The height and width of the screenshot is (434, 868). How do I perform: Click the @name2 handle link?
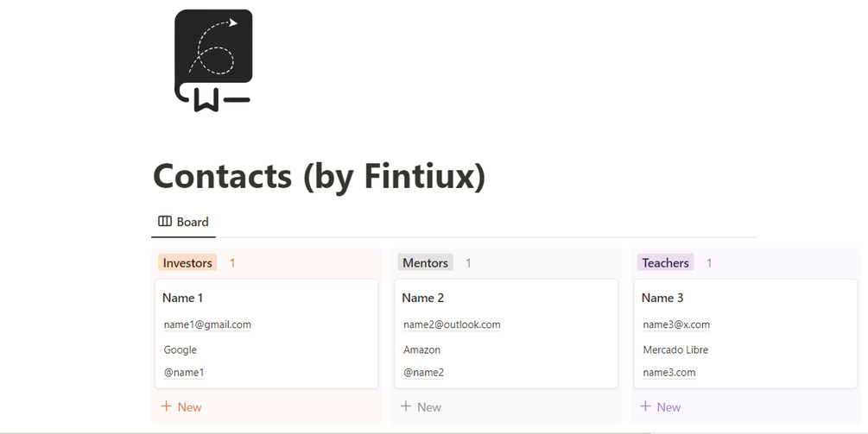[x=423, y=373]
